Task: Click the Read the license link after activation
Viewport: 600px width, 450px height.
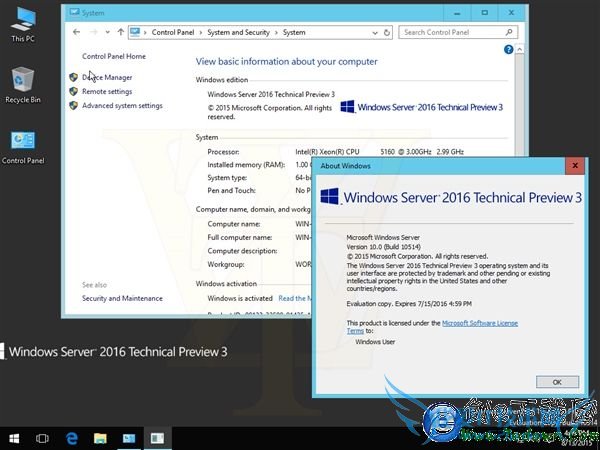Action: (295, 298)
